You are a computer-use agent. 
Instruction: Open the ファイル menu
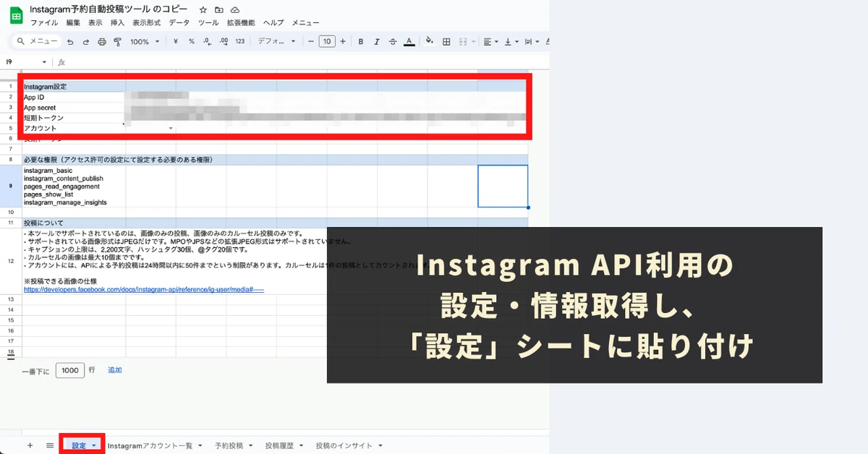click(x=44, y=23)
